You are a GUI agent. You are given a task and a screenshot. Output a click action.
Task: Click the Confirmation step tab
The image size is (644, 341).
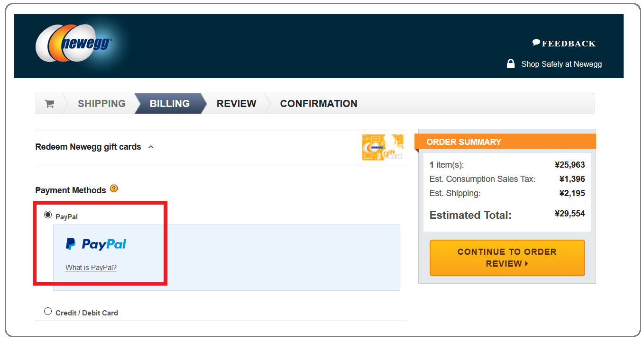(319, 104)
